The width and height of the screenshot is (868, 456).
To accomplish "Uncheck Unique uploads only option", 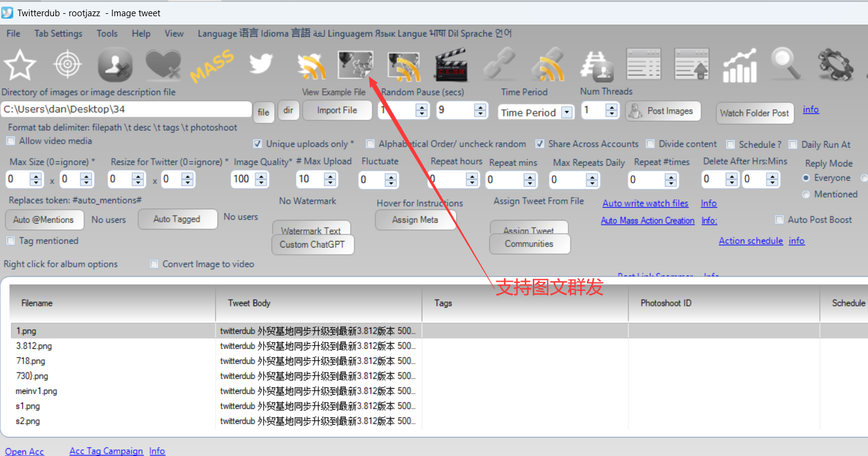I will [258, 144].
